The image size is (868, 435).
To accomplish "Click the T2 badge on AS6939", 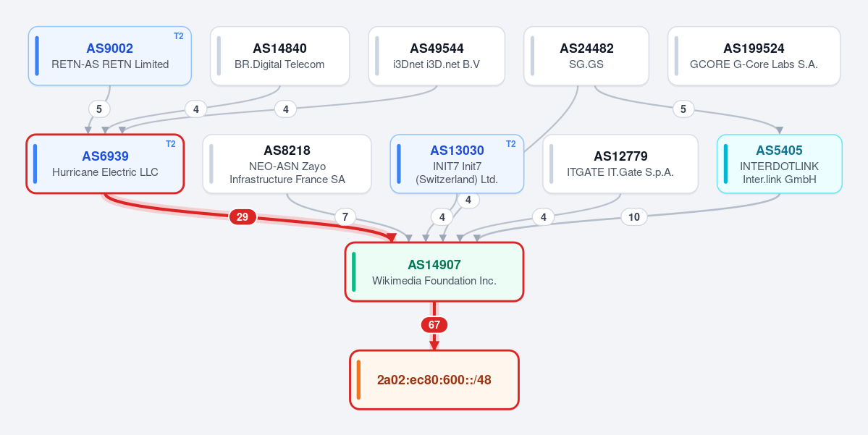I will [x=171, y=144].
